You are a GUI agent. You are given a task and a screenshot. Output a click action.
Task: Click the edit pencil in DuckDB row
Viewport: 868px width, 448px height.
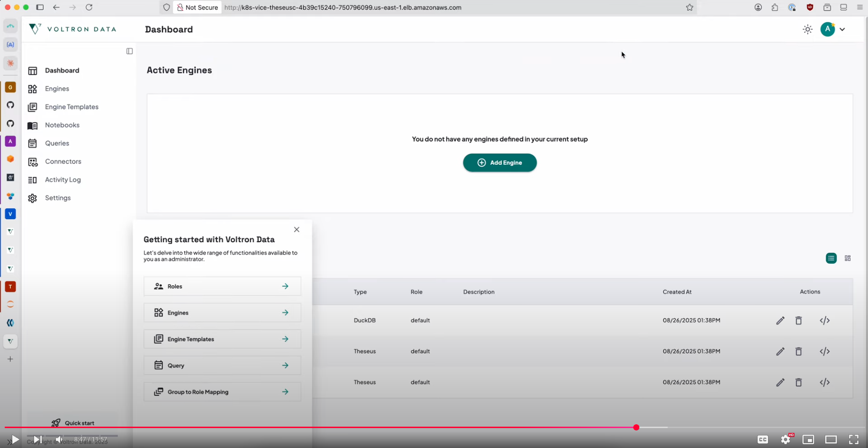780,321
